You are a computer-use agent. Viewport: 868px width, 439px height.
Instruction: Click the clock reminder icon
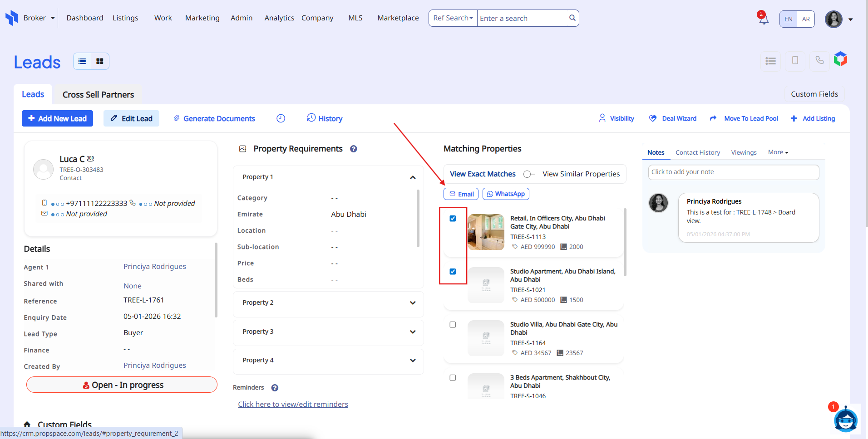click(x=281, y=118)
